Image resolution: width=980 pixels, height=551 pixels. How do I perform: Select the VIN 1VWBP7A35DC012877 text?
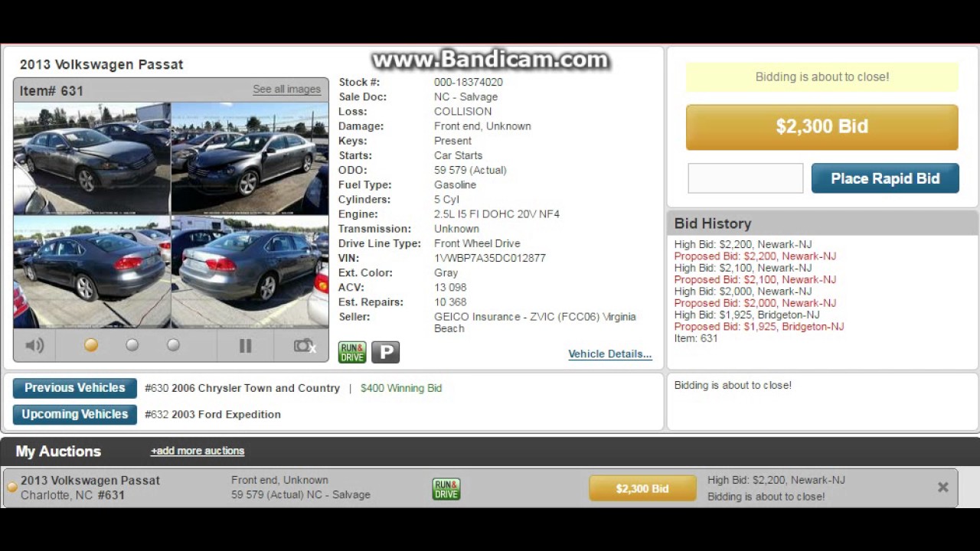[x=490, y=258]
